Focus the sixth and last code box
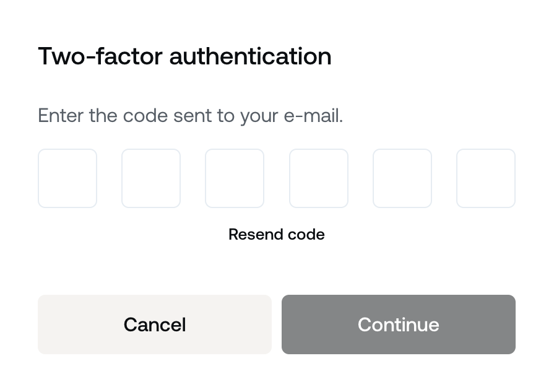 coord(486,178)
